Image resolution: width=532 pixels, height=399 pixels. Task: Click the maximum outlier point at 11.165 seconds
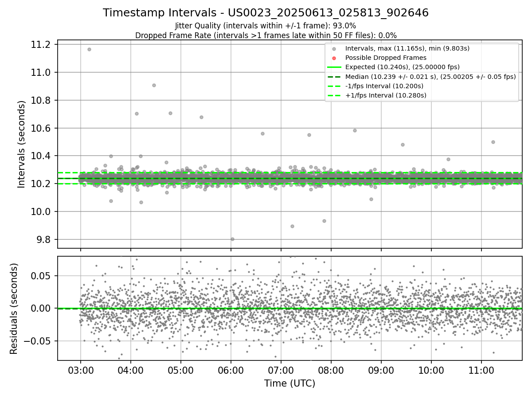coord(89,49)
